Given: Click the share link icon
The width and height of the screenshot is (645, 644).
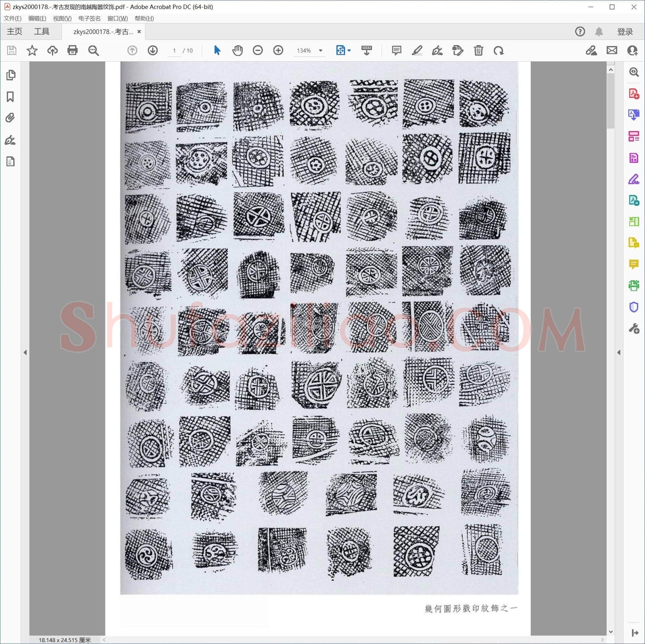Looking at the screenshot, I should tap(591, 50).
